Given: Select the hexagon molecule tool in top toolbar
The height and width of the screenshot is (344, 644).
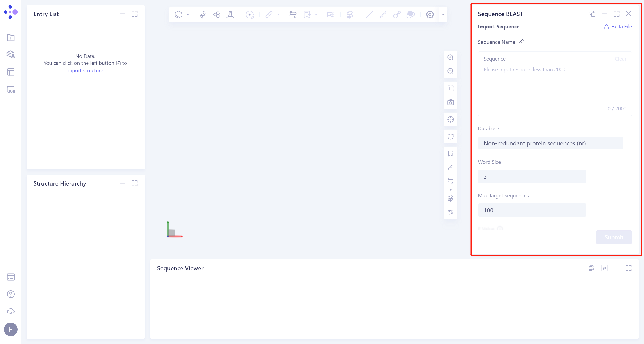Looking at the screenshot, I should pyautogui.click(x=178, y=15).
